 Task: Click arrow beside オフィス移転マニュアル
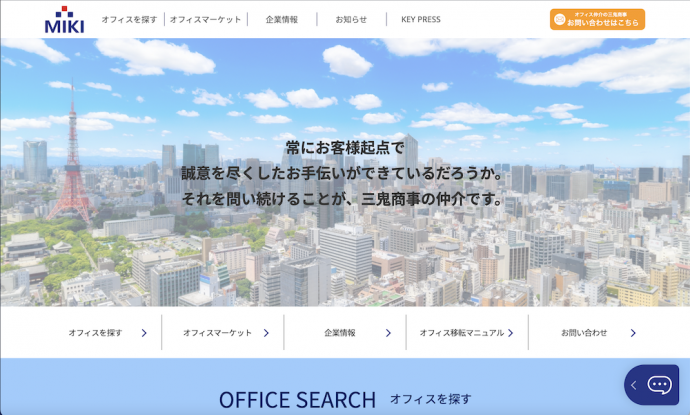click(510, 333)
